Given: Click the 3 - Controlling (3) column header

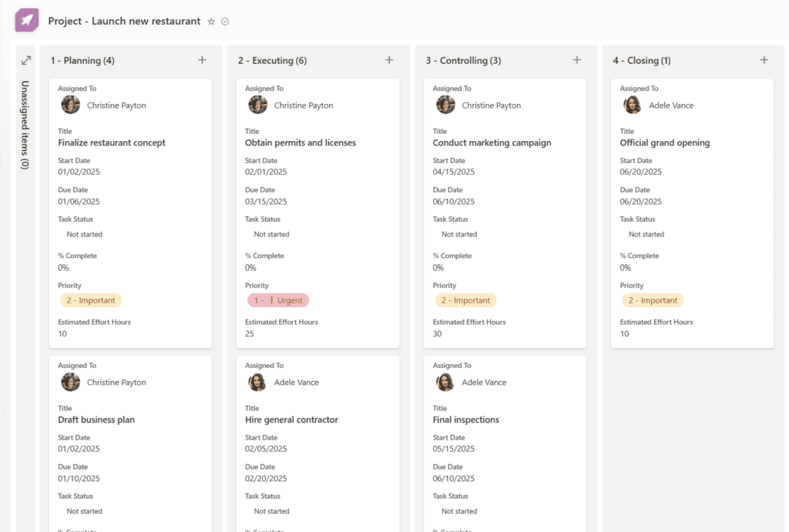Looking at the screenshot, I should tap(463, 60).
